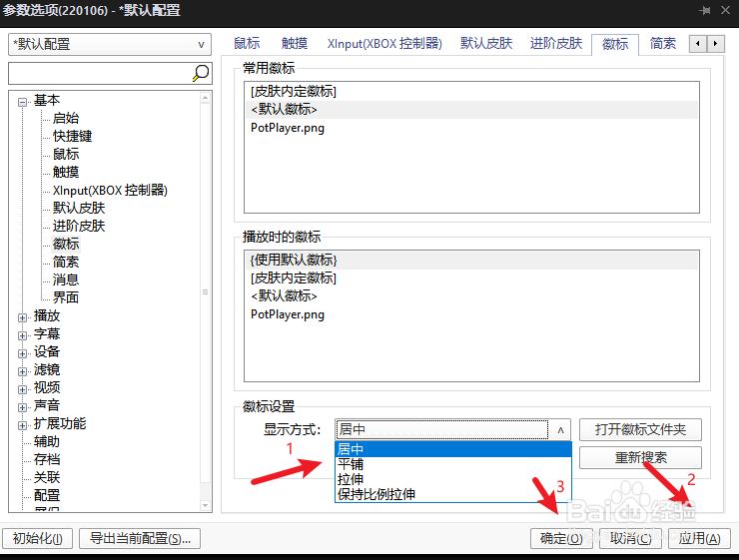Expand the 设备 tree node
The image size is (739, 560).
coord(22,353)
